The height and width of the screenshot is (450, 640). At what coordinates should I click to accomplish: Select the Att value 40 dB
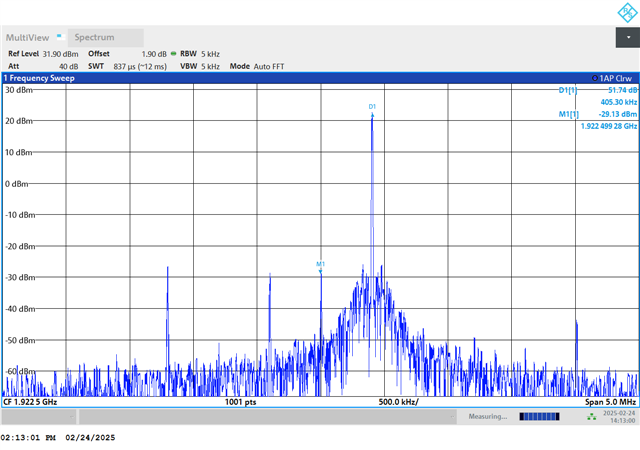point(69,67)
